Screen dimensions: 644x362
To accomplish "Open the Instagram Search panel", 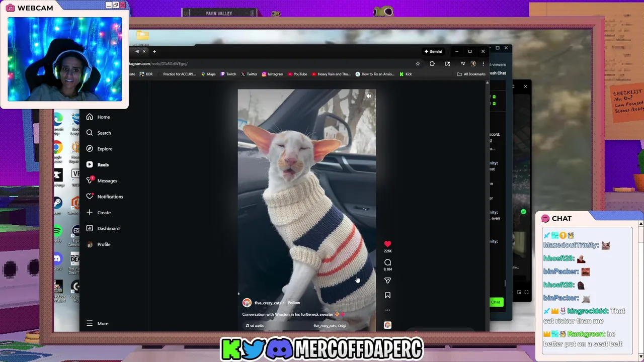I will click(98, 133).
